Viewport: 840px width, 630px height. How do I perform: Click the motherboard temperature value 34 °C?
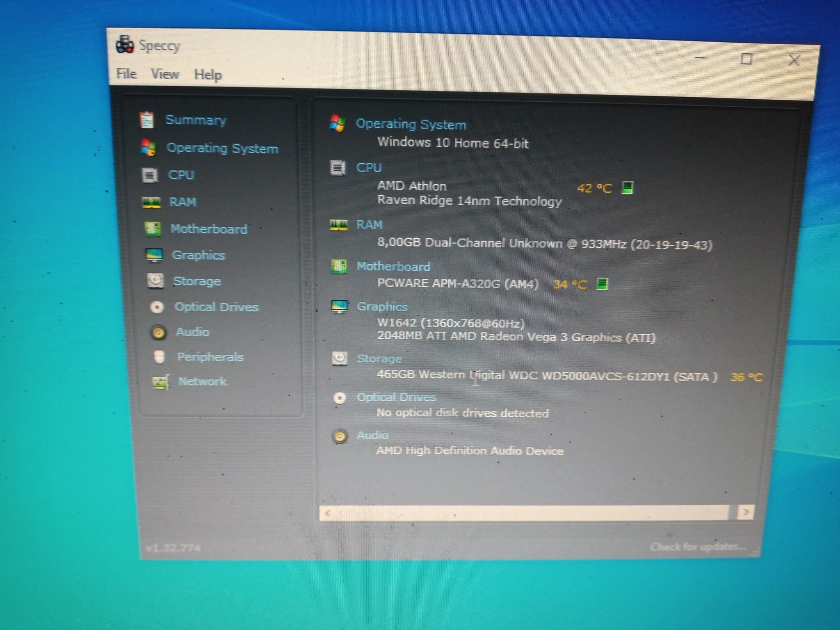570,284
